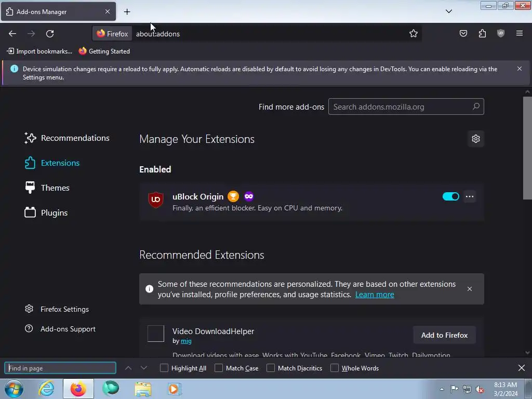The width and height of the screenshot is (532, 399).
Task: Enable the Match Diacritics checkbox
Action: coord(271,368)
